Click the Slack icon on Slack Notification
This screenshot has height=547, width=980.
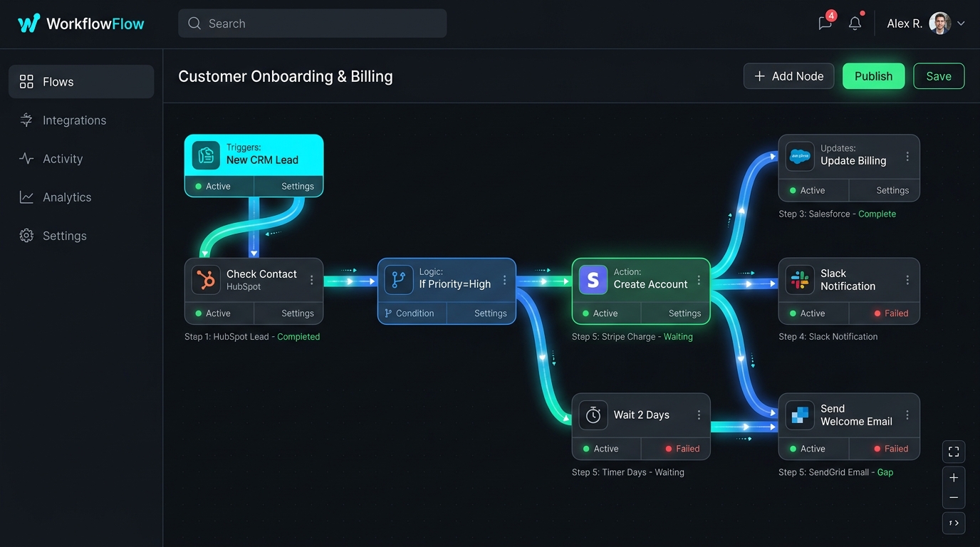coord(800,280)
